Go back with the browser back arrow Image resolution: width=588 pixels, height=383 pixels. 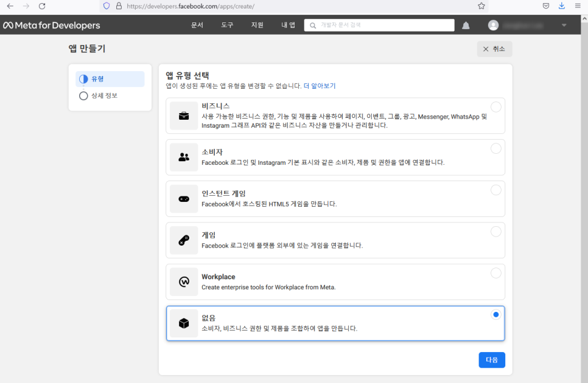(10, 6)
